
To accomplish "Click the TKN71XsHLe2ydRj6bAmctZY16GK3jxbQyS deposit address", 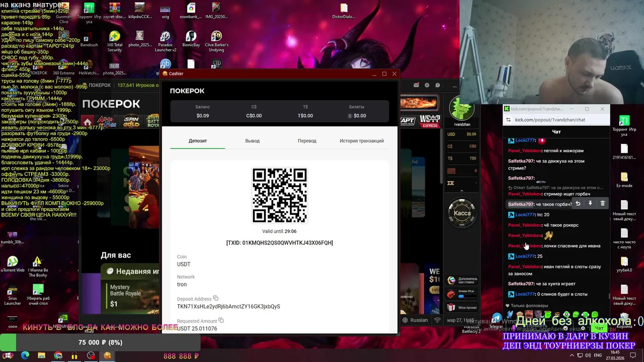I will coord(228,306).
